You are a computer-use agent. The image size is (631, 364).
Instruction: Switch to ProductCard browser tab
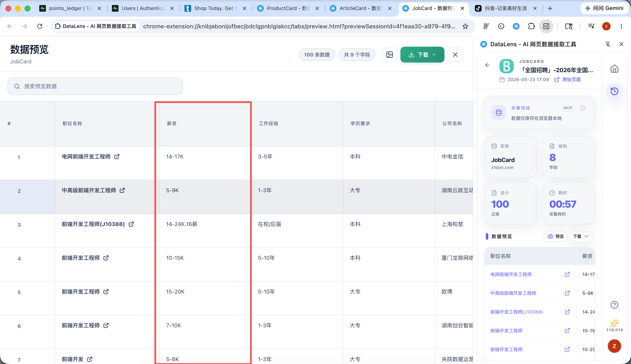point(288,8)
